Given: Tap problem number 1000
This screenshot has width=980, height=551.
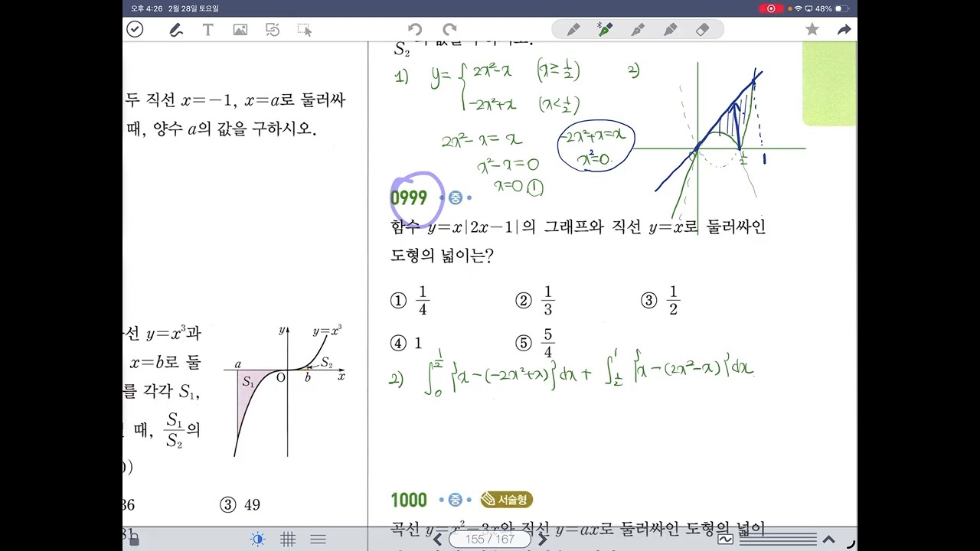Looking at the screenshot, I should (x=409, y=500).
